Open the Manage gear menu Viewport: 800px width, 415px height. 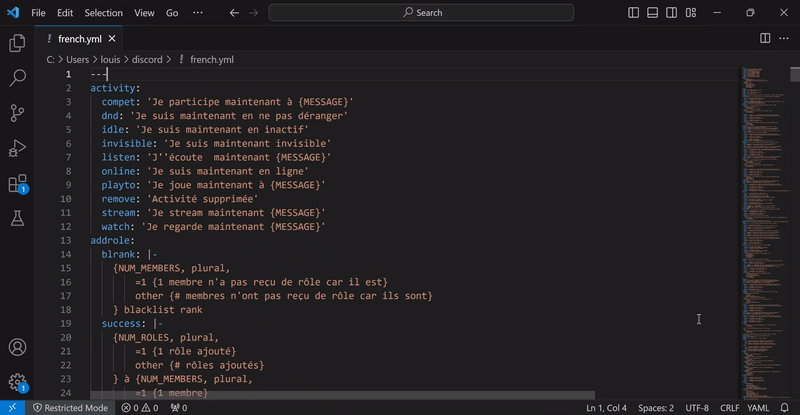tap(17, 382)
